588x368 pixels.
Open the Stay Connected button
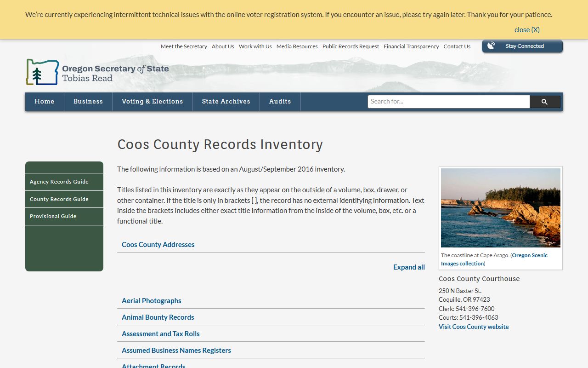[522, 46]
